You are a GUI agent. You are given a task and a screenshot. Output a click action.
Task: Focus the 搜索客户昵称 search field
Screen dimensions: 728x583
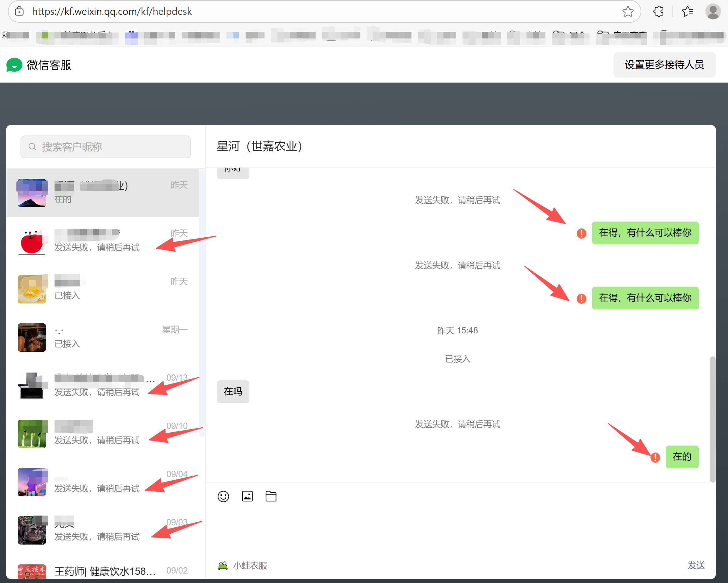pos(105,147)
